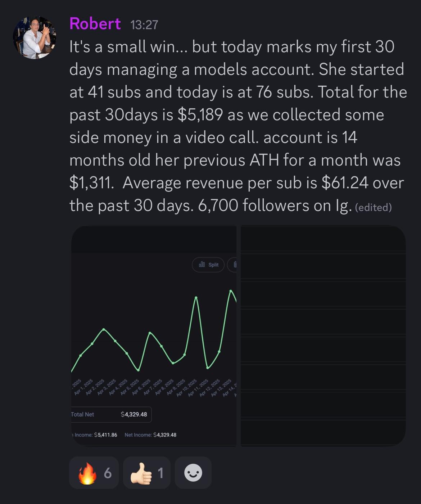
Task: Click the Apr 10, 2025 axis label
Action: (x=186, y=388)
